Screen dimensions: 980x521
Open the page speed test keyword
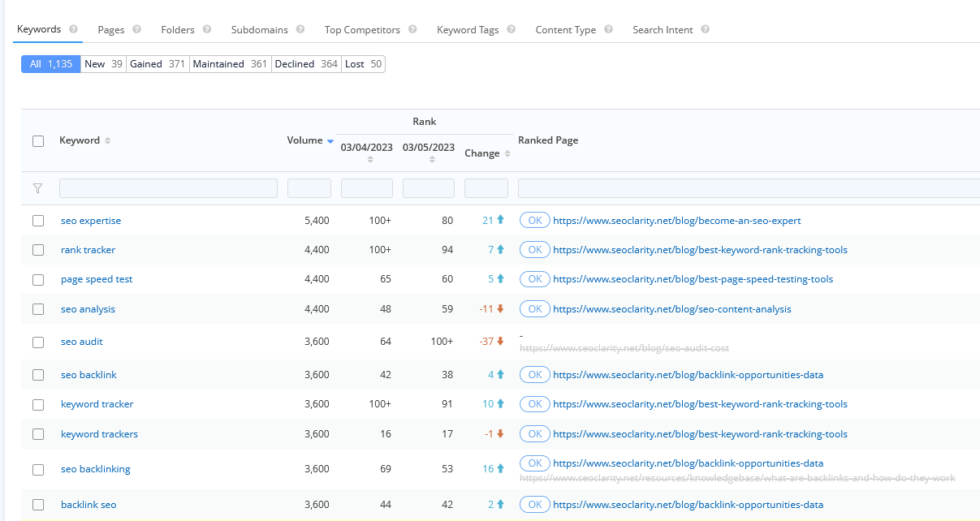[97, 279]
